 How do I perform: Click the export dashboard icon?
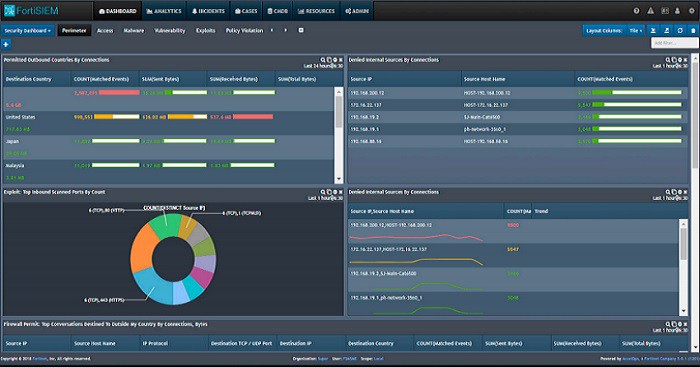(x=667, y=30)
